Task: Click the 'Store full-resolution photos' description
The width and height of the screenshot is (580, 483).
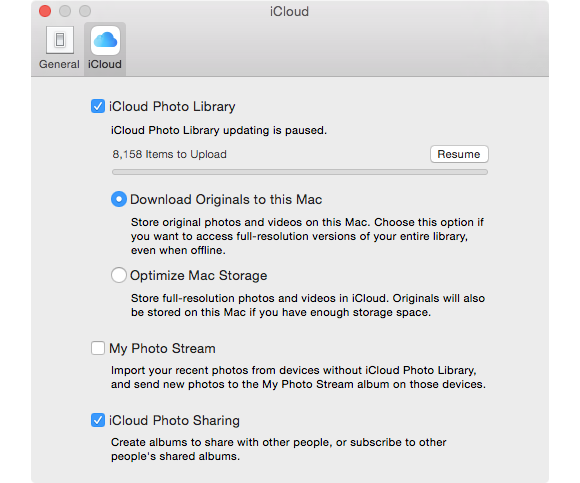Action: click(308, 305)
